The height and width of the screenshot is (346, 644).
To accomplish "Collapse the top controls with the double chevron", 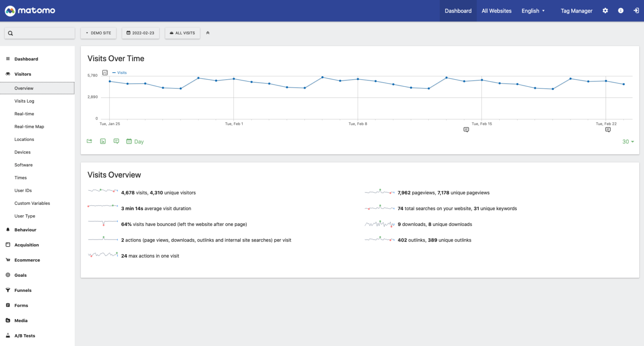I will pyautogui.click(x=208, y=33).
